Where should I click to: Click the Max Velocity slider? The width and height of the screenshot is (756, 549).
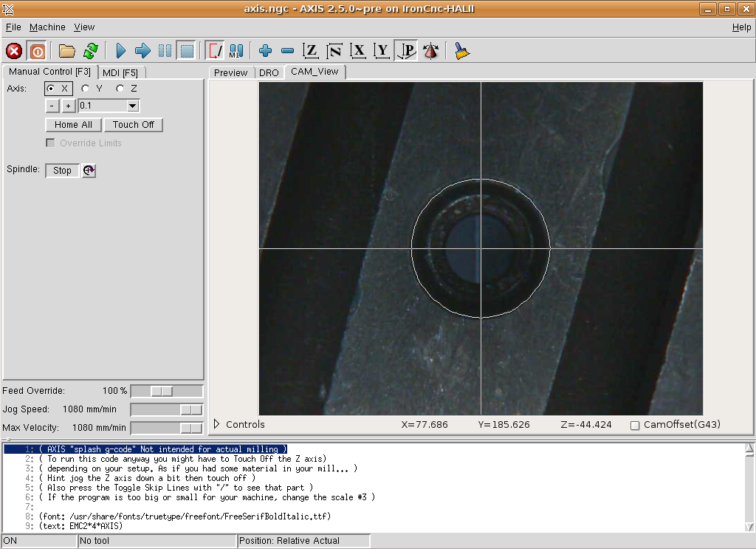pos(167,427)
